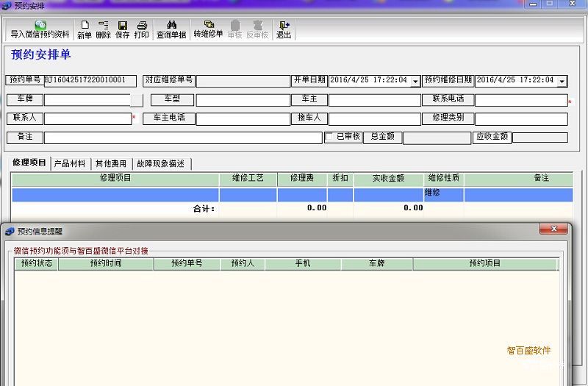Open 查询单据 search with binoculars icon
This screenshot has width=588, height=386.
[171, 29]
